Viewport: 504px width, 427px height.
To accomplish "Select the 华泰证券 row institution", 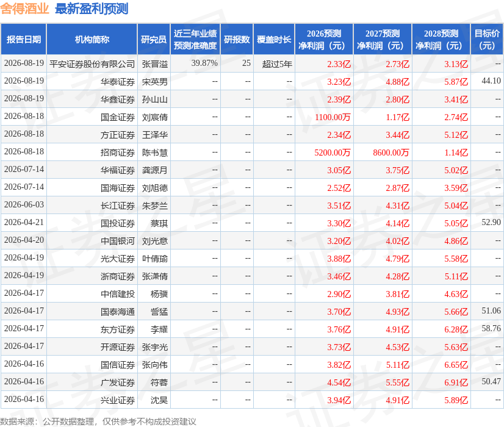I will point(118,82).
